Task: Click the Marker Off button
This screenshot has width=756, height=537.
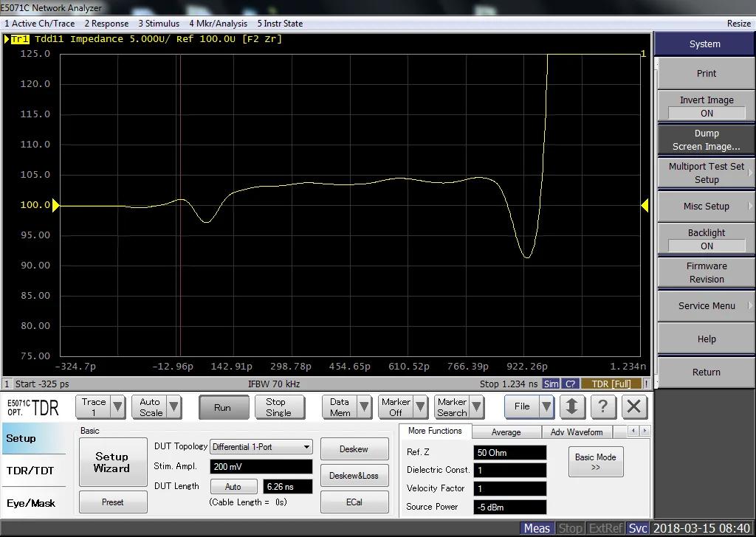Action: coord(396,407)
